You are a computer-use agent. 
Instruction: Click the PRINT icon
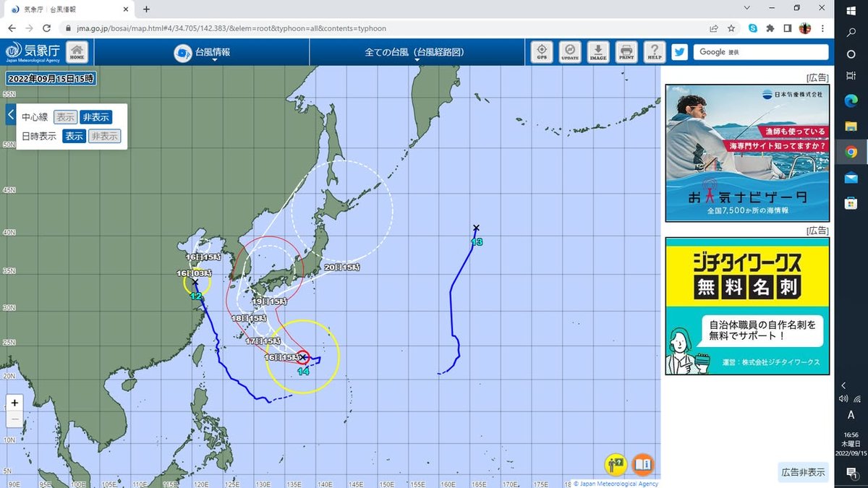626,52
